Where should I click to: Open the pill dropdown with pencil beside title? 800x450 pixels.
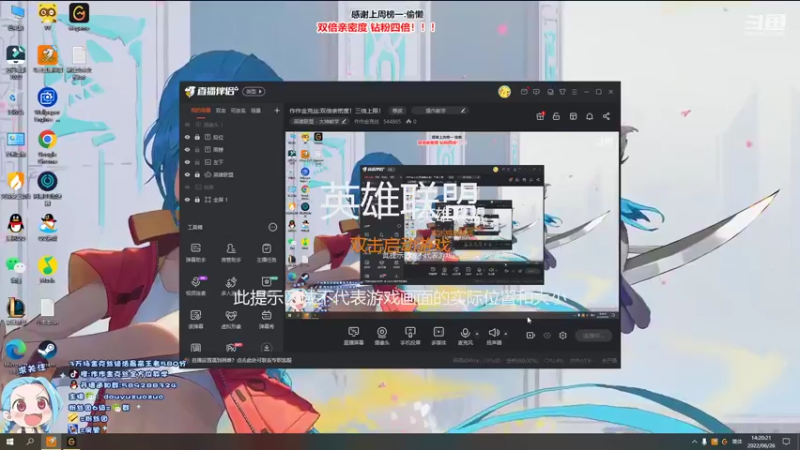(x=440, y=111)
